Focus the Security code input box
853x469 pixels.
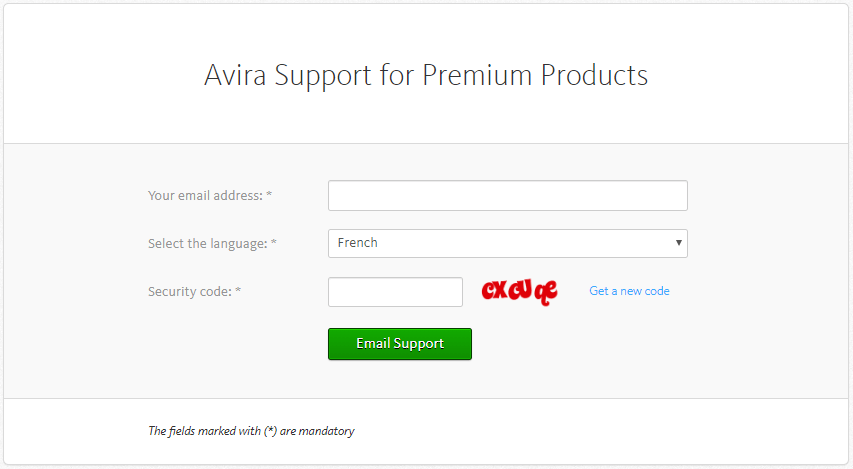coord(395,292)
